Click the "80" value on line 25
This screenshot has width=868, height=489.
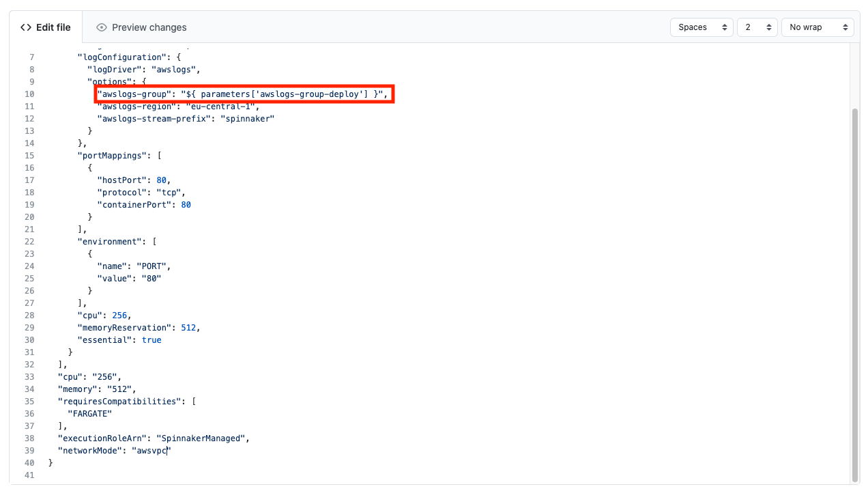(151, 279)
